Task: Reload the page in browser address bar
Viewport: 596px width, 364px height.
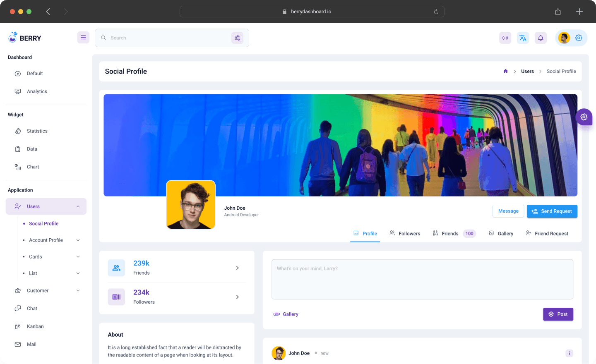Action: tap(436, 12)
